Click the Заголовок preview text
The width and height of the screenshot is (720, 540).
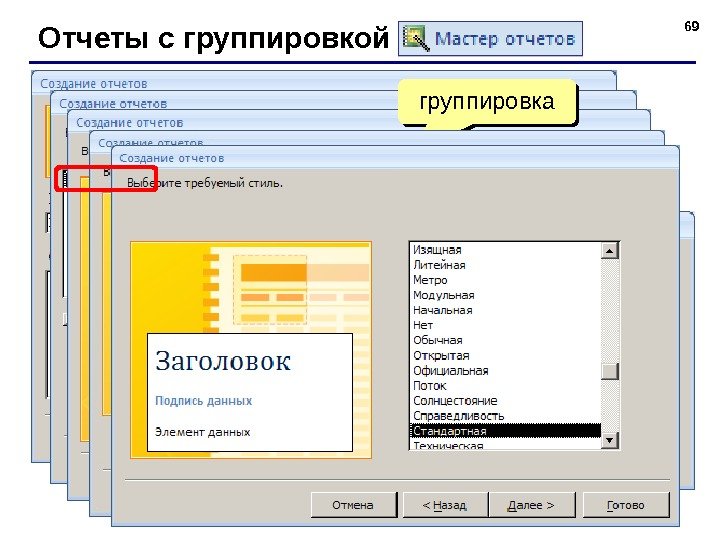pos(223,361)
